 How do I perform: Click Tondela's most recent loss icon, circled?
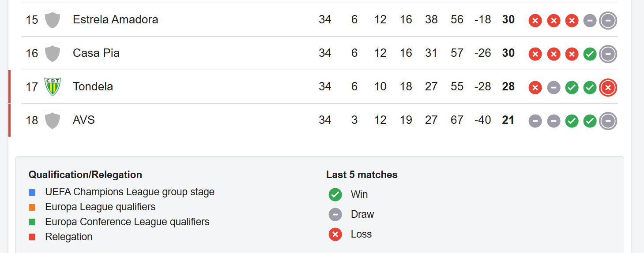point(608,87)
